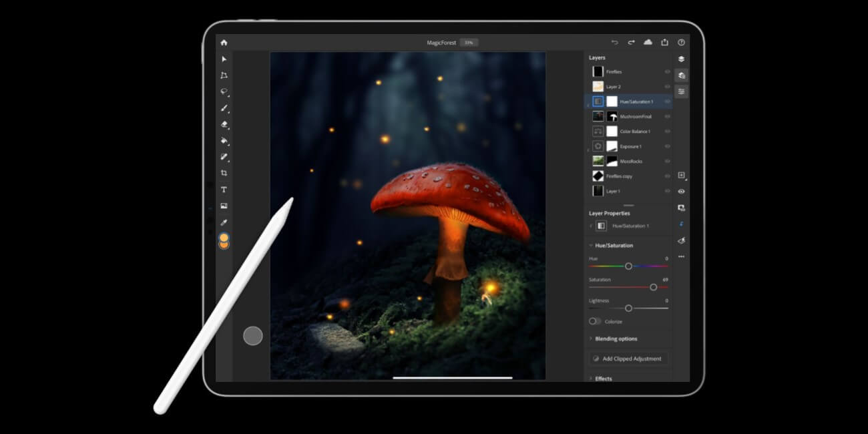Select the Crop tool
The height and width of the screenshot is (434, 868).
pos(224,173)
